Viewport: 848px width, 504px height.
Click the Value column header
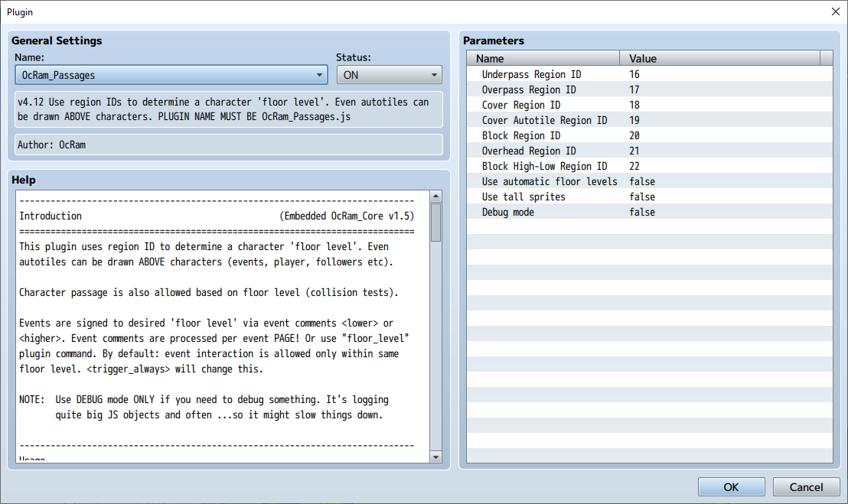(x=720, y=58)
